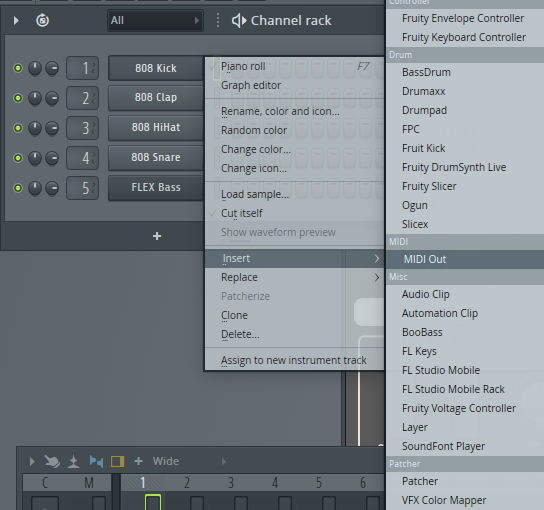Select mixer insert track 1

(143, 483)
